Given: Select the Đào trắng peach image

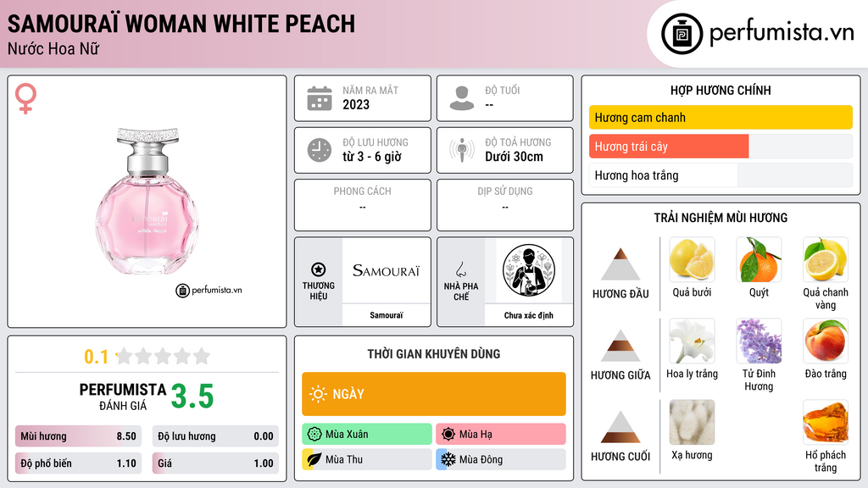Looking at the screenshot, I should click(x=826, y=341).
